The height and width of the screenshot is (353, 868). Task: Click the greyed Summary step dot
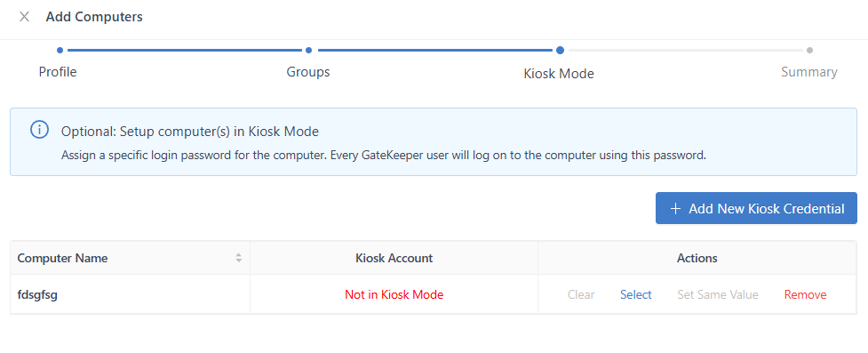809,50
